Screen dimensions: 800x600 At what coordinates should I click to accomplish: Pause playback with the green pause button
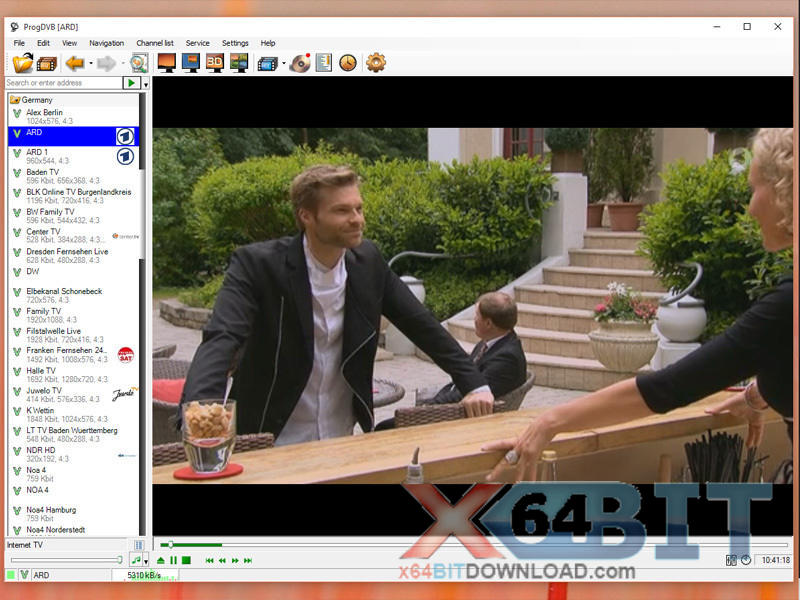pyautogui.click(x=173, y=560)
